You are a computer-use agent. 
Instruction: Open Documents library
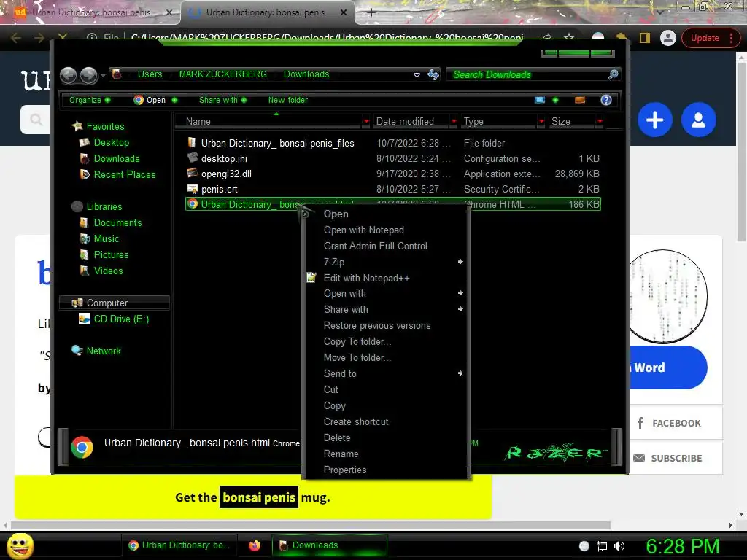(x=117, y=223)
